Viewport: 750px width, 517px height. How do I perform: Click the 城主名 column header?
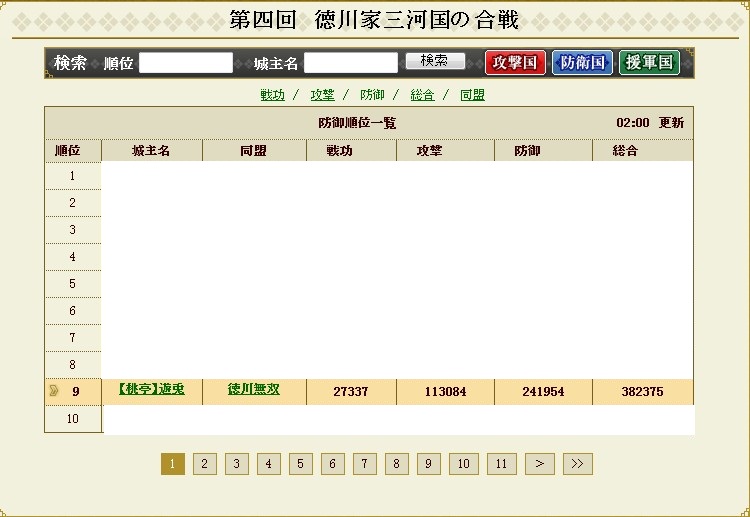(152, 151)
